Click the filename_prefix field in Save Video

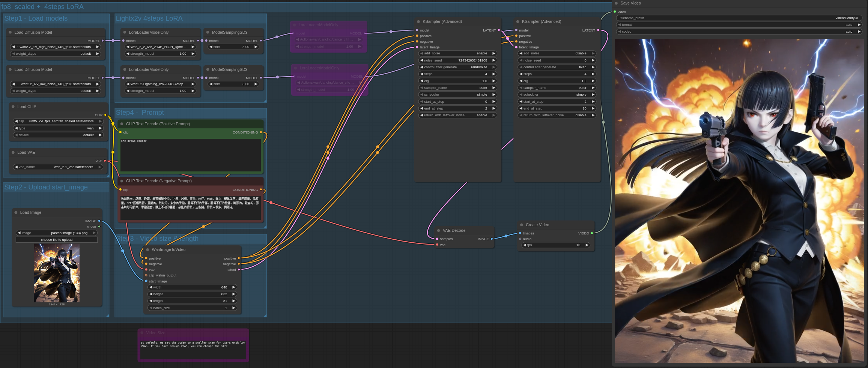(x=739, y=18)
